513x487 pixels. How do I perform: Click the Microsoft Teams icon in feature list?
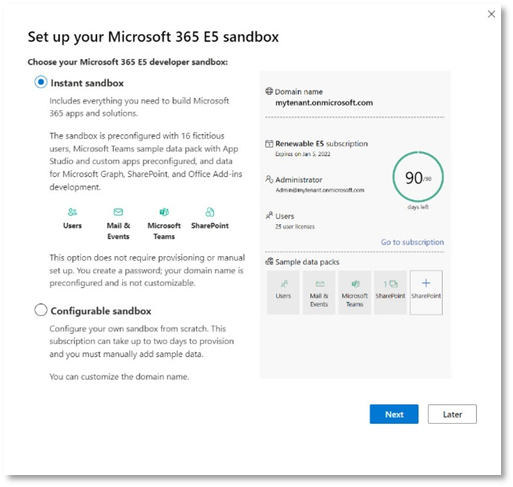coord(164,212)
